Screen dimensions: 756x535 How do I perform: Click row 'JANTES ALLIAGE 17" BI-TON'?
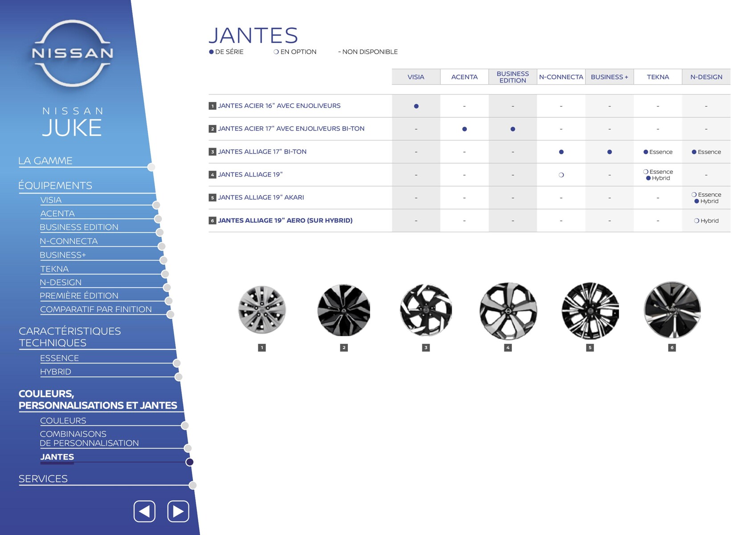(470, 152)
